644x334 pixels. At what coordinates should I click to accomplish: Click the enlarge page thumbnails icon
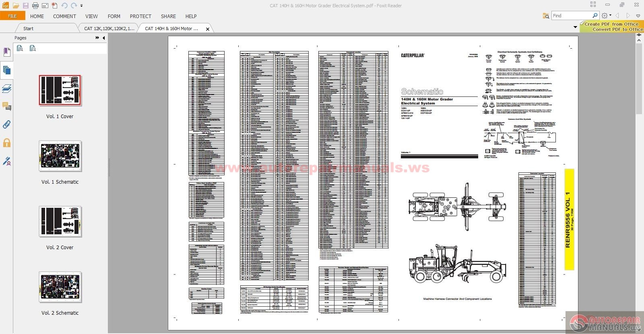pos(20,48)
